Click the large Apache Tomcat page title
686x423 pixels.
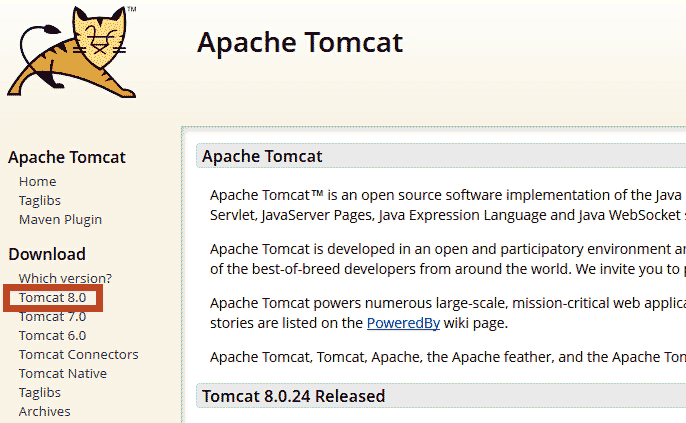(299, 43)
